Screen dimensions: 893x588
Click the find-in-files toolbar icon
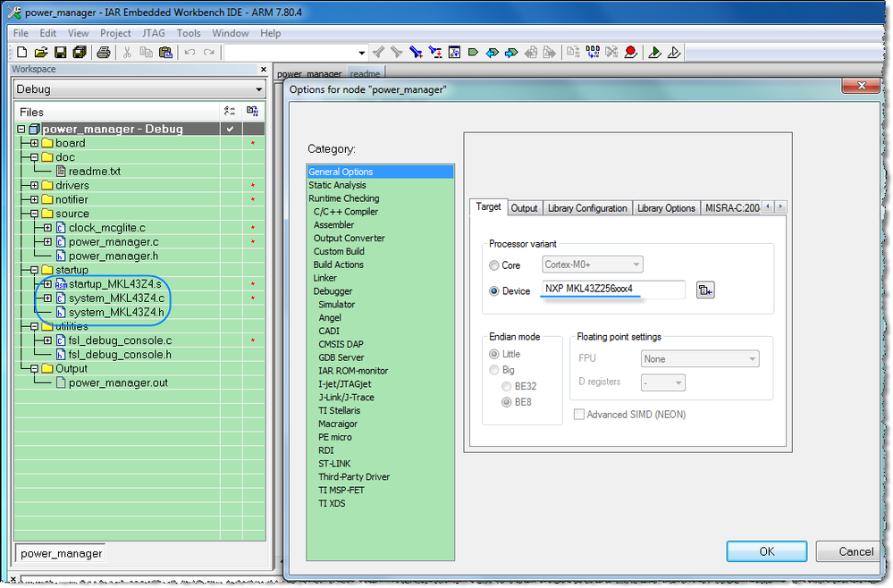(x=454, y=53)
